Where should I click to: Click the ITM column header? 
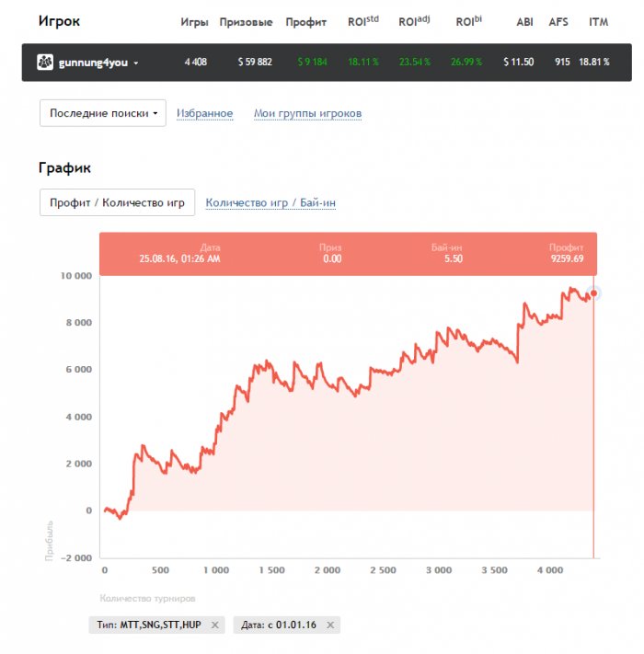click(x=599, y=22)
